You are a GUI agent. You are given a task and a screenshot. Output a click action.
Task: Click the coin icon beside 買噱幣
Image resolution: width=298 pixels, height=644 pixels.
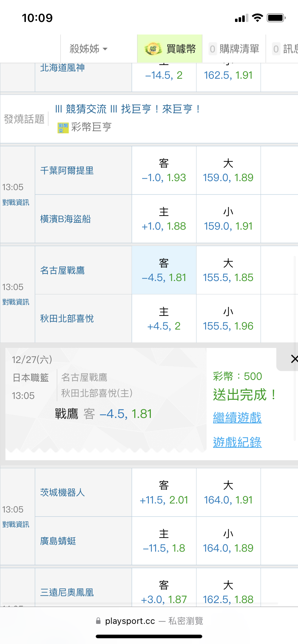pyautogui.click(x=153, y=49)
